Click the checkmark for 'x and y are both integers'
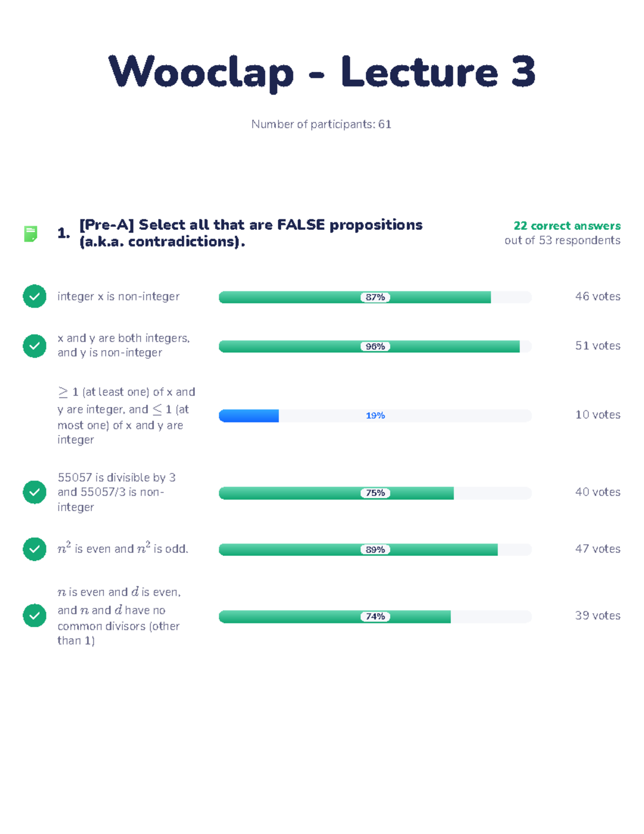Screen dimensions: 644x834 [34, 346]
